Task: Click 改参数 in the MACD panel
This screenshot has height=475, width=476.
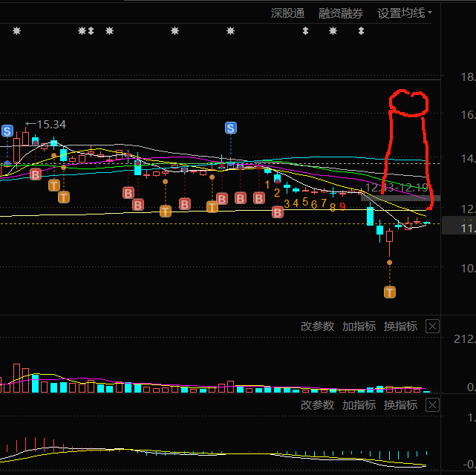Action: [x=317, y=405]
